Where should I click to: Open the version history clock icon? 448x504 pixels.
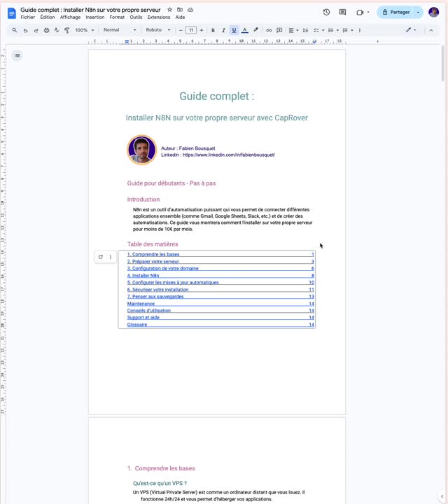coord(326,12)
